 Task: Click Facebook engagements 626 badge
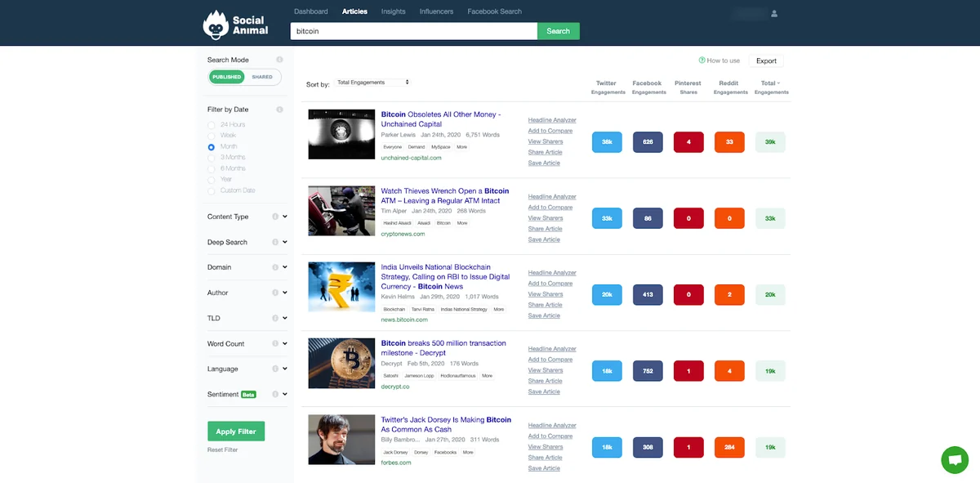(648, 142)
